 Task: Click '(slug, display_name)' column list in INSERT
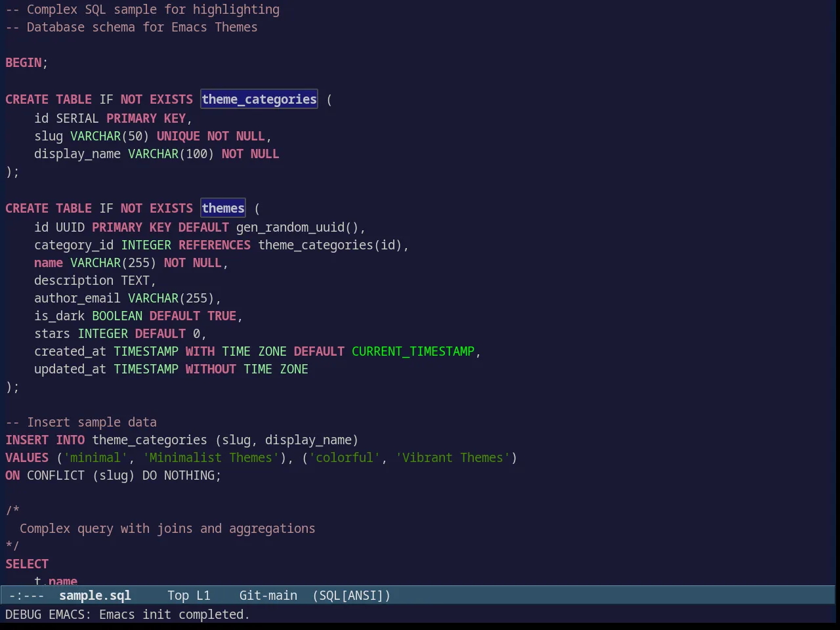pos(287,440)
